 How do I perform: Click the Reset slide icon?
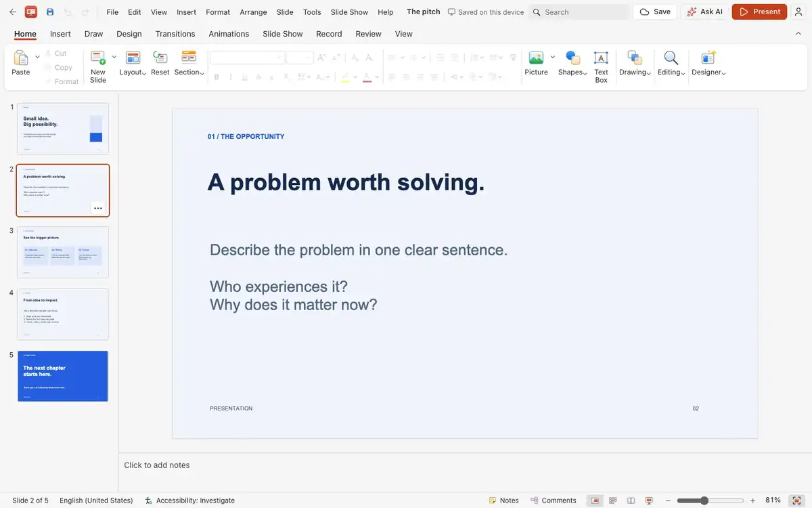[160, 58]
